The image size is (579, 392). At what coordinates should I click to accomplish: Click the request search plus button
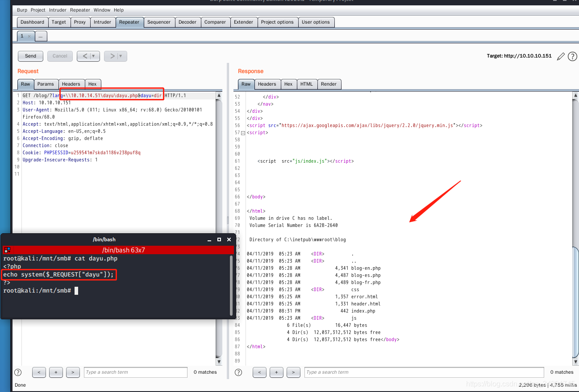pyautogui.click(x=56, y=372)
